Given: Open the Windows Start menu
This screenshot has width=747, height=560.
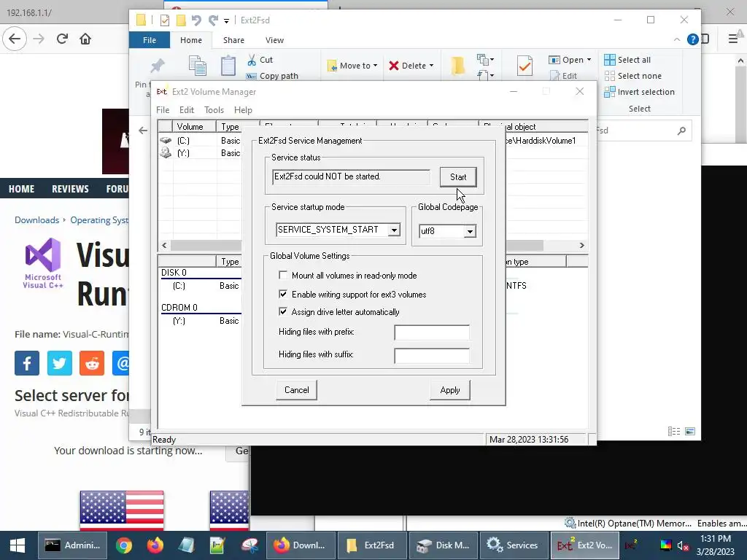Looking at the screenshot, I should click(x=18, y=545).
